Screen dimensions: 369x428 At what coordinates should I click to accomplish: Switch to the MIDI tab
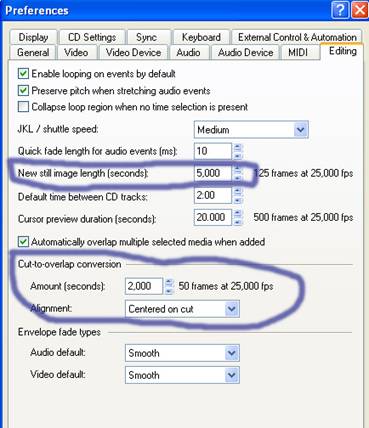pyautogui.click(x=298, y=52)
